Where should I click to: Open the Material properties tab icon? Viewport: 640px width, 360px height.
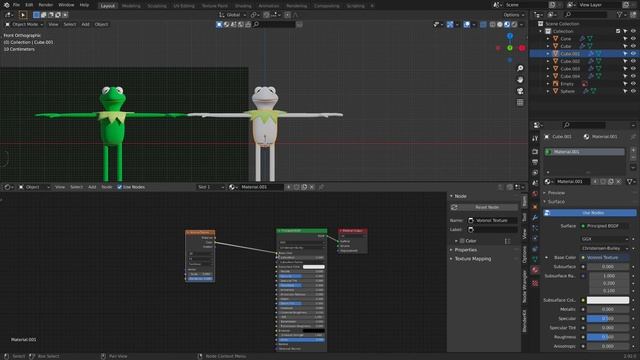[x=535, y=270]
